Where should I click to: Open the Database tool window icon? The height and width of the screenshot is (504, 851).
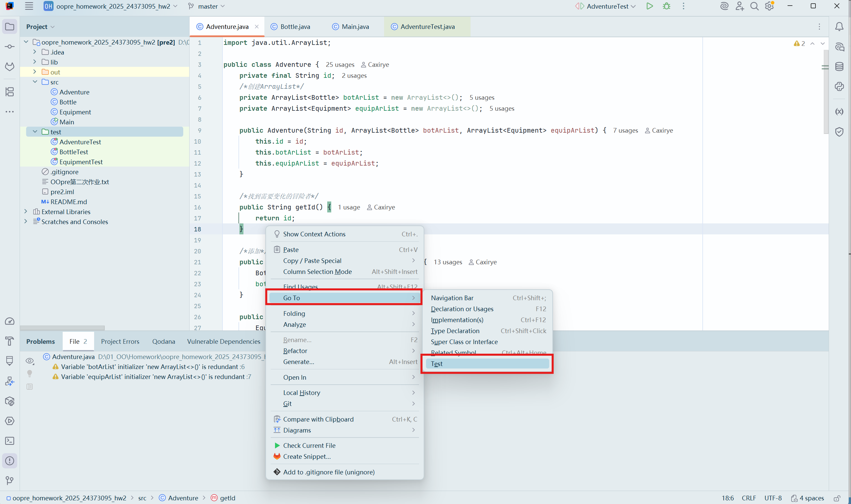(839, 66)
